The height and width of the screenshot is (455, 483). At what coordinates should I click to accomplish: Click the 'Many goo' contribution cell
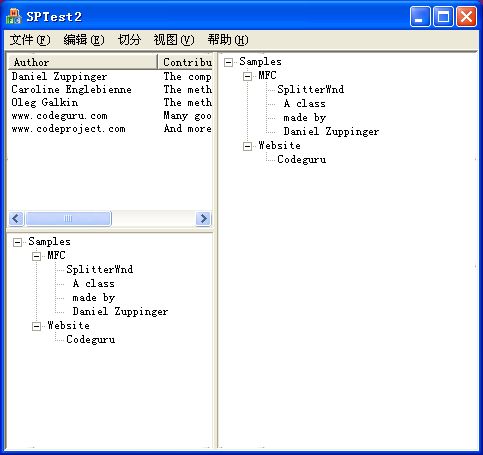click(187, 116)
